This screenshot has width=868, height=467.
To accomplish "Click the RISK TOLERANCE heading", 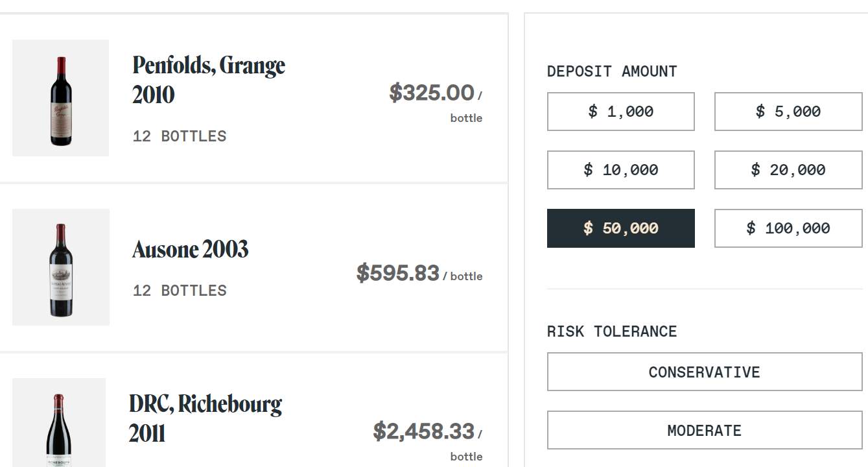I will click(x=612, y=331).
